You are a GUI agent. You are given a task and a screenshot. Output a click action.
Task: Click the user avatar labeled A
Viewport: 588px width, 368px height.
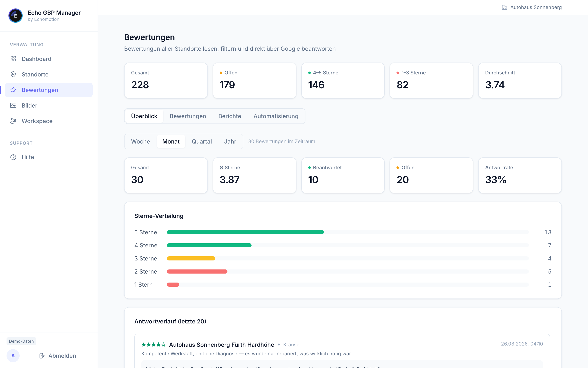coord(13,356)
